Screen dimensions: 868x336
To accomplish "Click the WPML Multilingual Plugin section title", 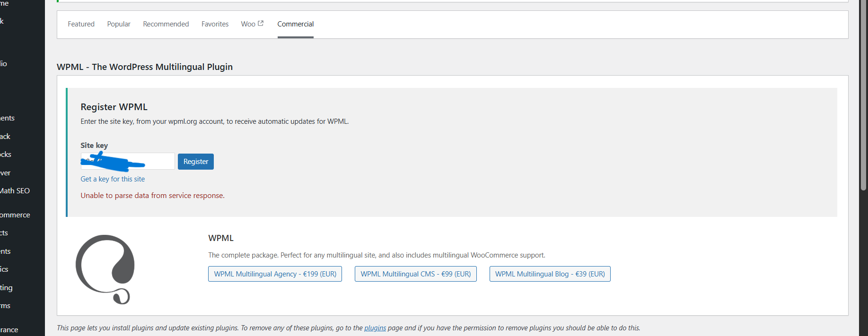I will 145,67.
